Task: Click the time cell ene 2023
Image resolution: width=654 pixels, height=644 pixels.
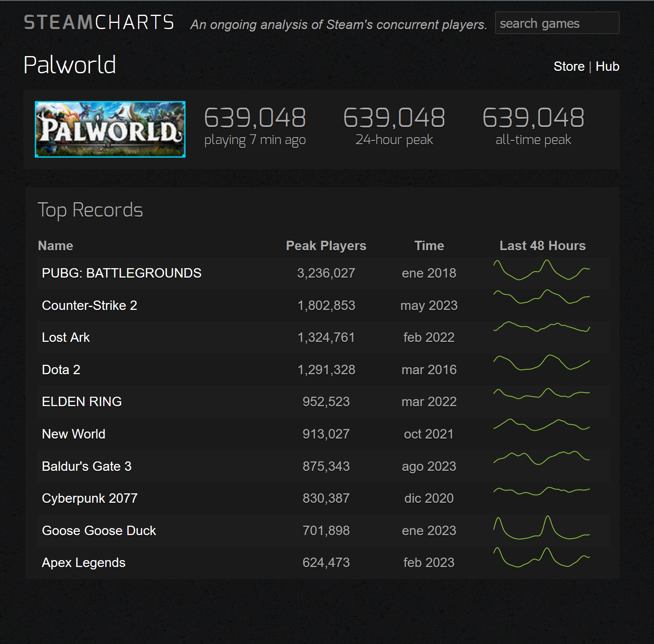Action: [429, 531]
